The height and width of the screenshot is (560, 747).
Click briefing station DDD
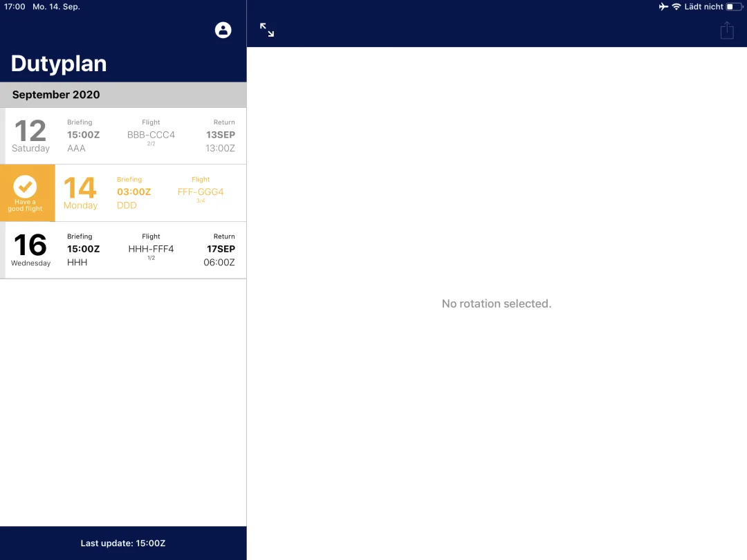pos(127,205)
